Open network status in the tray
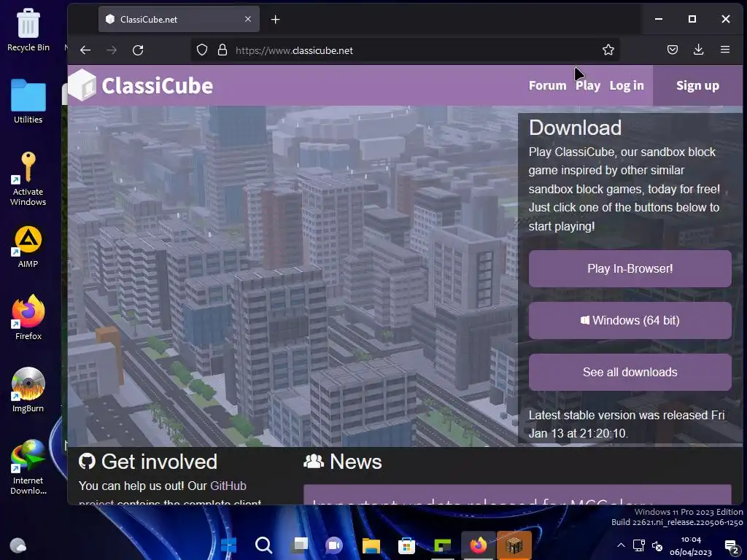 pos(638,545)
